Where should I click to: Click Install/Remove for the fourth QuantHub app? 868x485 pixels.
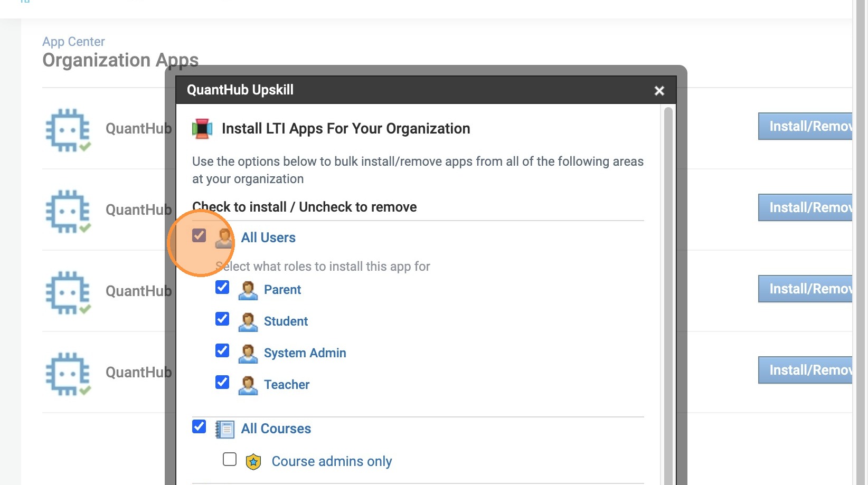(805, 370)
